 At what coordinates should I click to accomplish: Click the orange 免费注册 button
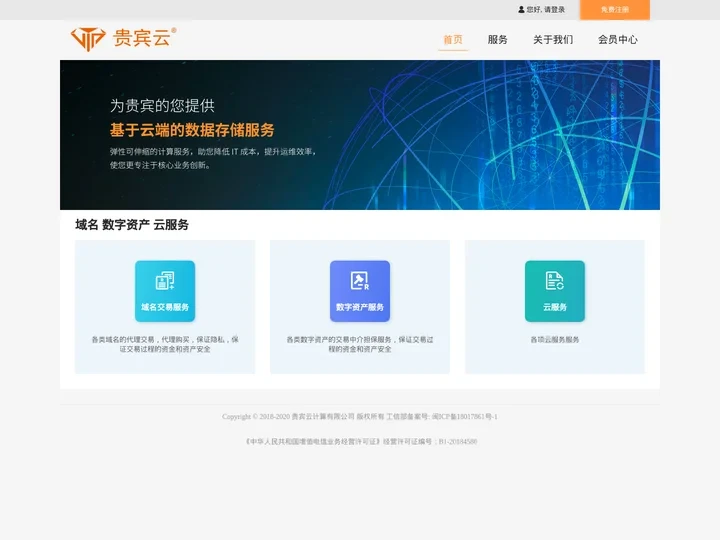pyautogui.click(x=614, y=10)
